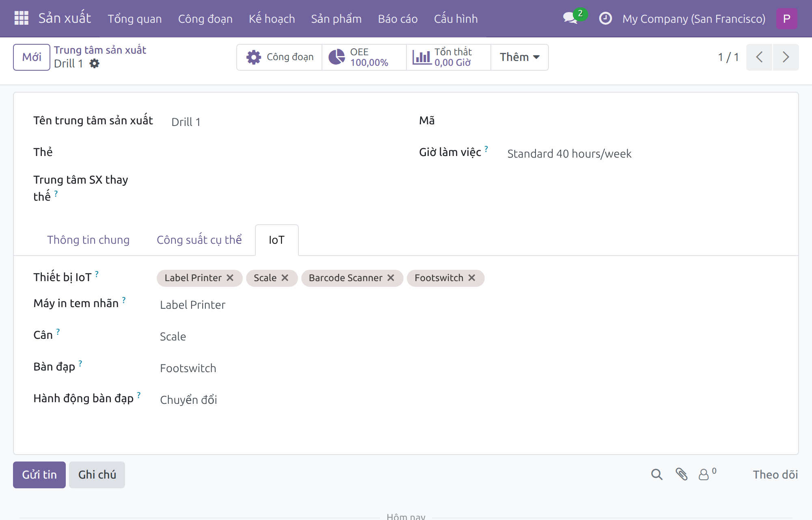Viewport: 812px width, 520px height.
Task: Go to the previous record arrow
Action: 759,57
